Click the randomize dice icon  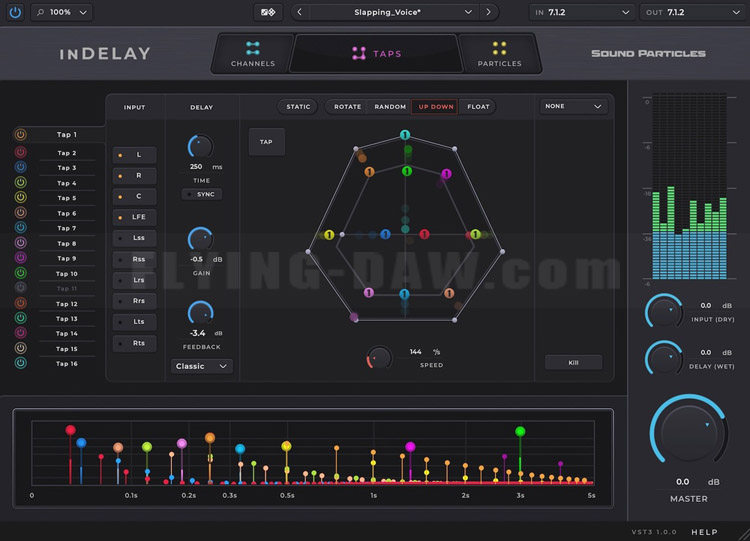(268, 12)
